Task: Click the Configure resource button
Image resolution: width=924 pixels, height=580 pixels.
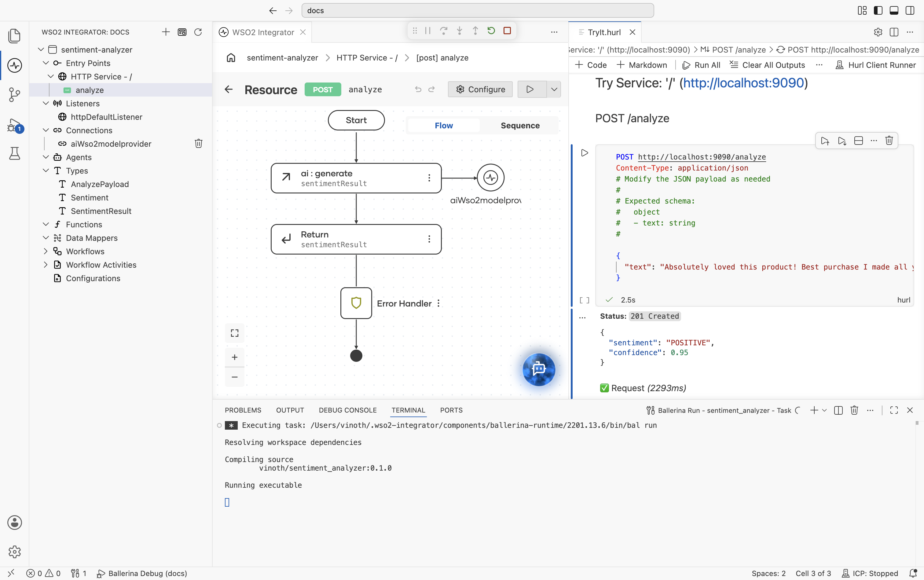Action: 480,89
